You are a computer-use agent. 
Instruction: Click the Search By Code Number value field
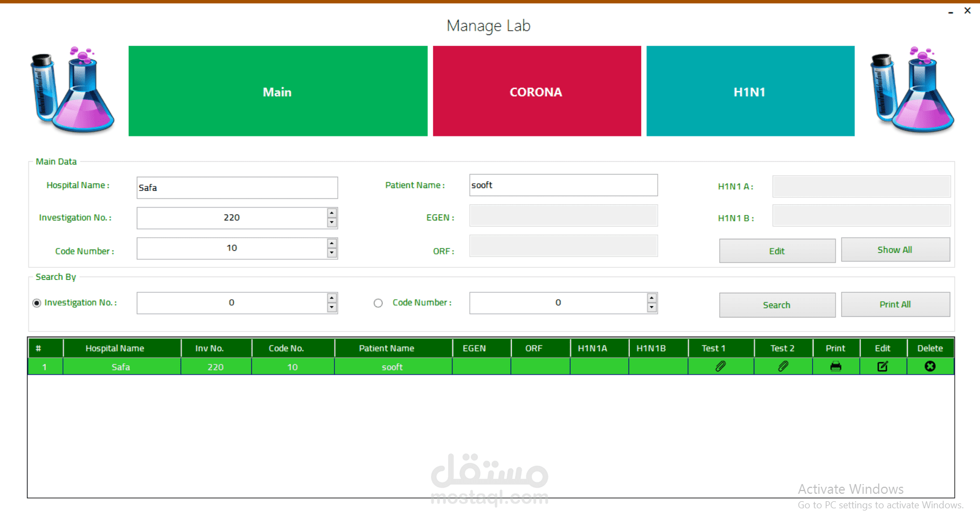[558, 303]
